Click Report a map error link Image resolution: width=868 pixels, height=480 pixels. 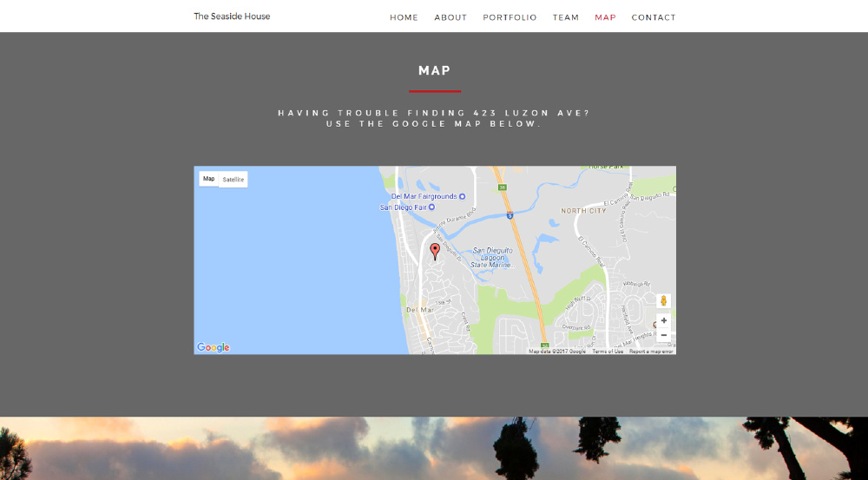(651, 351)
